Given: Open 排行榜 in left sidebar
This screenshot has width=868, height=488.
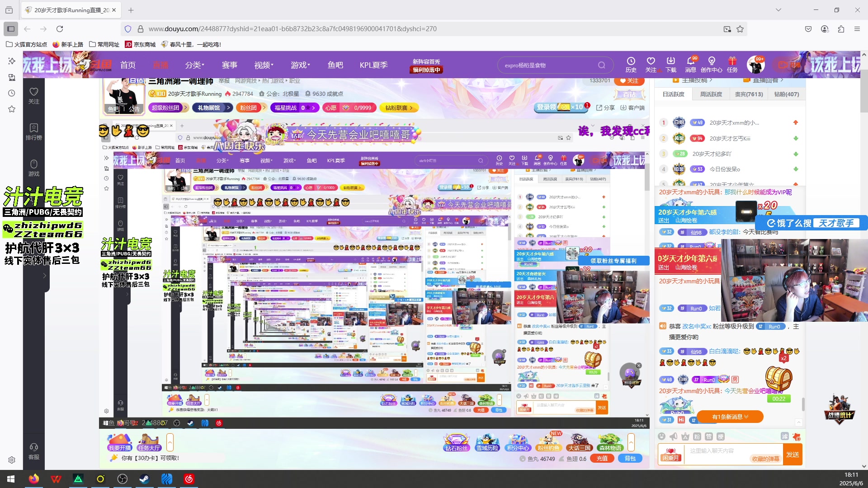Looking at the screenshot, I should coord(34,131).
